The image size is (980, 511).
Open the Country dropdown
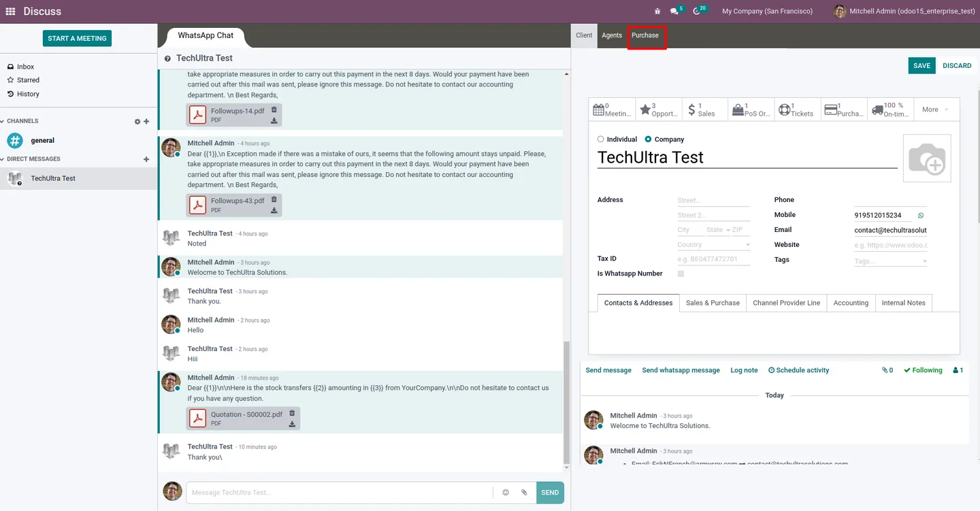tap(714, 244)
